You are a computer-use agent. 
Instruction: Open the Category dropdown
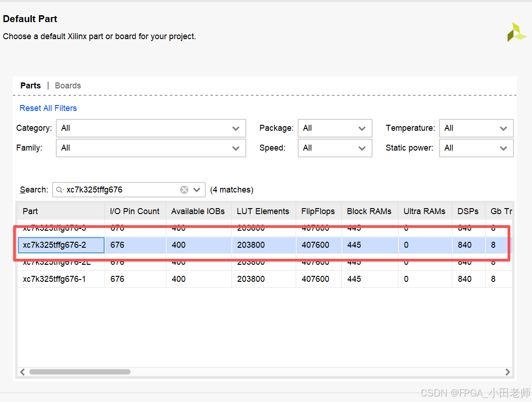[151, 128]
